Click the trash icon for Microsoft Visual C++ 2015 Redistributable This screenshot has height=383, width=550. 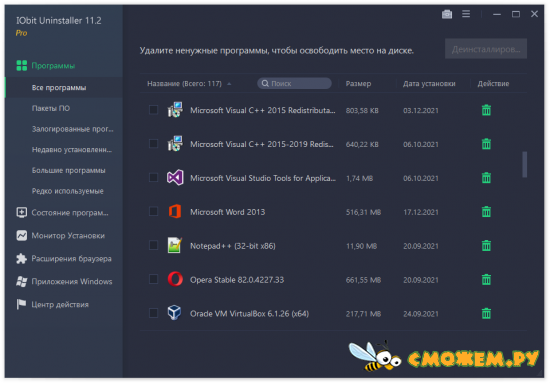tap(486, 110)
